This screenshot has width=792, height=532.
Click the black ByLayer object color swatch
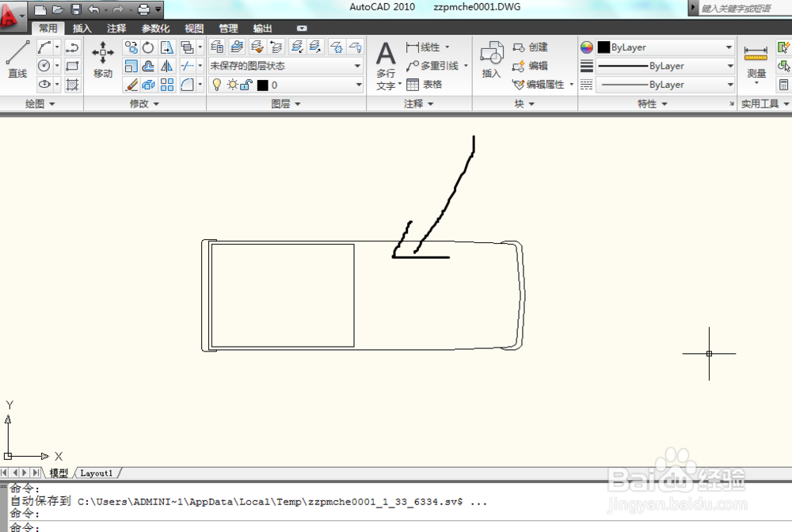click(604, 47)
